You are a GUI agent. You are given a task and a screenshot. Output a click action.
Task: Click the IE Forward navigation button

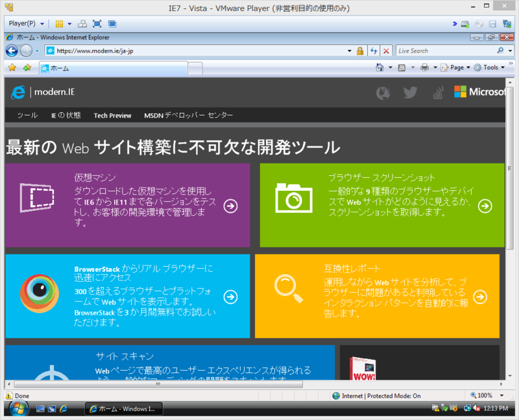[26, 51]
